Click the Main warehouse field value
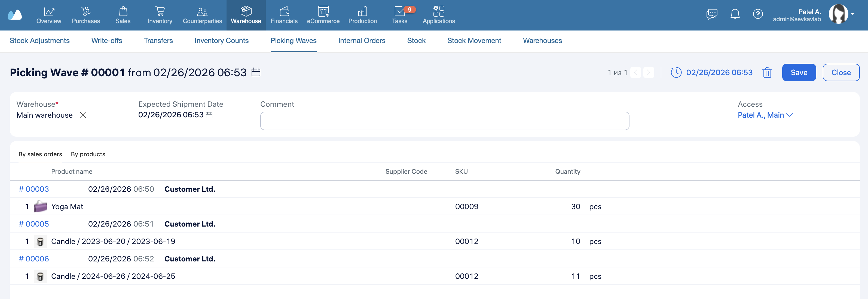Image resolution: width=868 pixels, height=299 pixels. 44,115
